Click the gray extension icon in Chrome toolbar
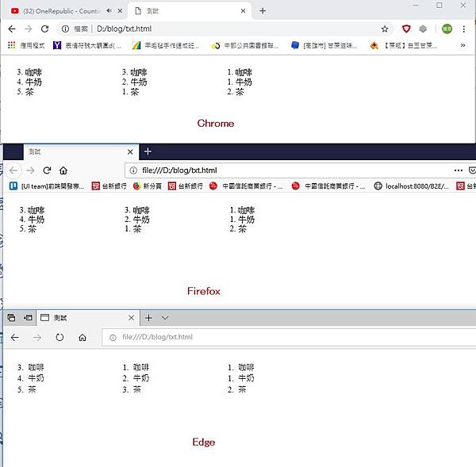Screen dimensions: 476x467 (423, 29)
